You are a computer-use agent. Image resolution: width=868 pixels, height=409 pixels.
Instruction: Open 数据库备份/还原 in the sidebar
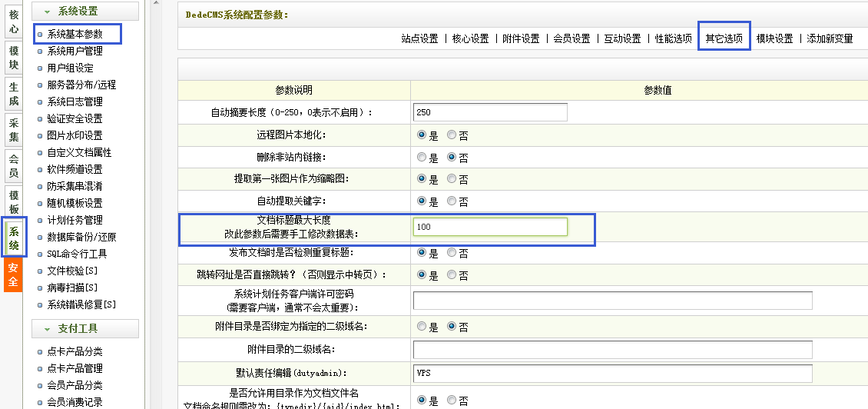click(x=81, y=237)
